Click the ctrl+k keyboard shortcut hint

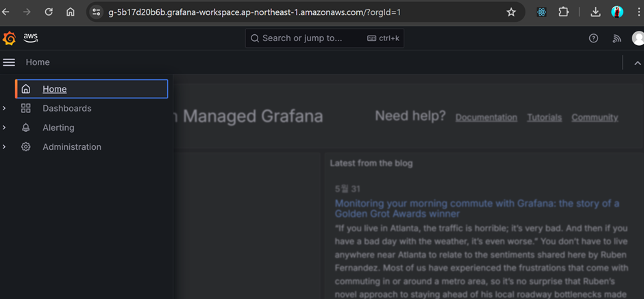click(x=383, y=38)
